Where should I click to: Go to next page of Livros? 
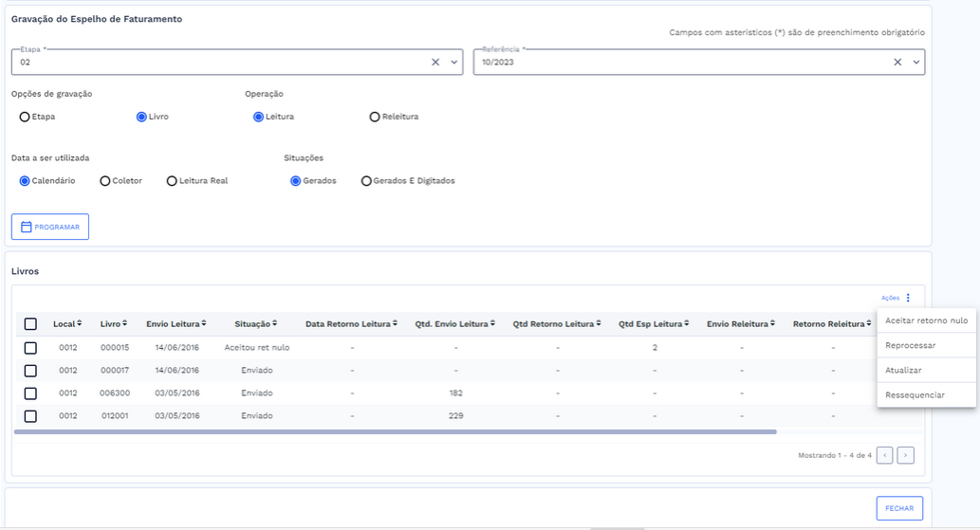tap(905, 455)
